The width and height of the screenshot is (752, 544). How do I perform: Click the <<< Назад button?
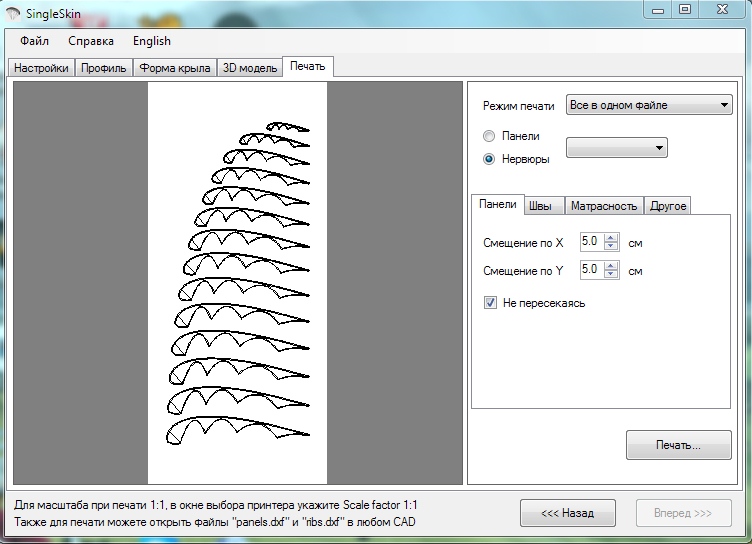click(568, 513)
